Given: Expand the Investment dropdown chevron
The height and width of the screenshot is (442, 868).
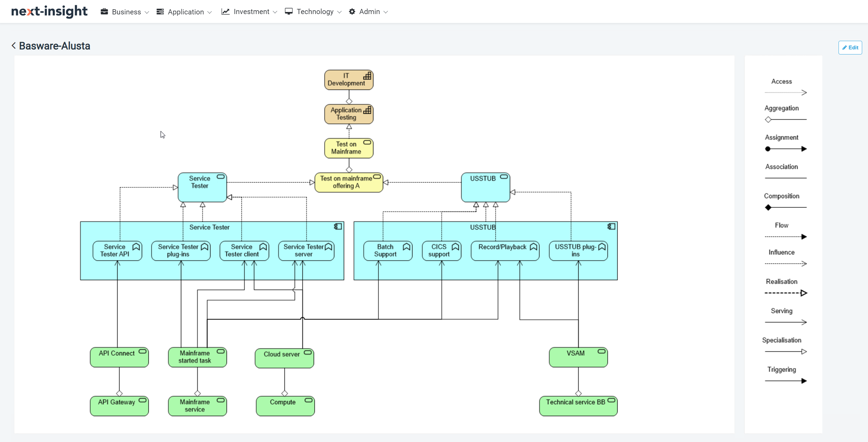Looking at the screenshot, I should click(275, 12).
